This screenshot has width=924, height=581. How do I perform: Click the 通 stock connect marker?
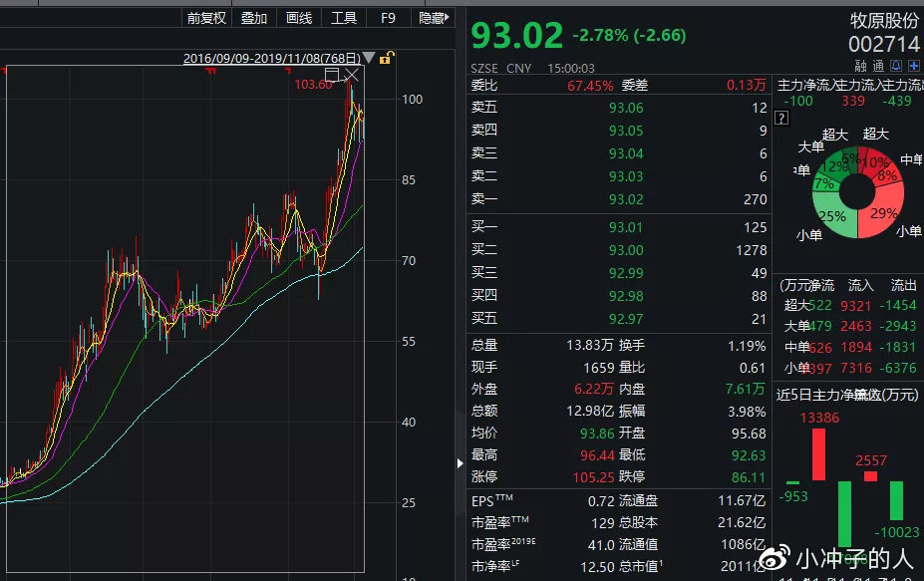pos(878,66)
